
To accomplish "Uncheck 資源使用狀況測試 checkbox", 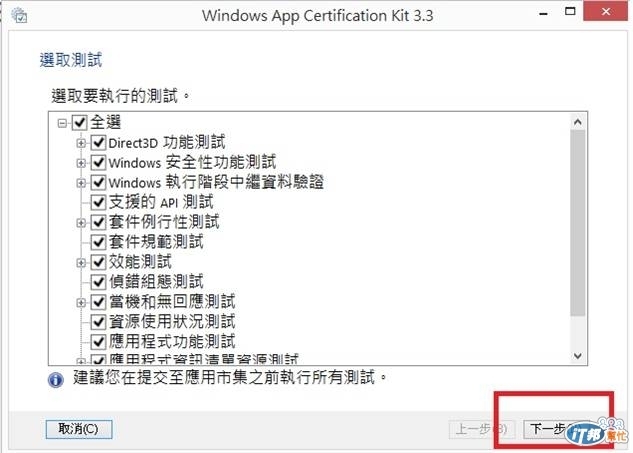I will point(98,321).
